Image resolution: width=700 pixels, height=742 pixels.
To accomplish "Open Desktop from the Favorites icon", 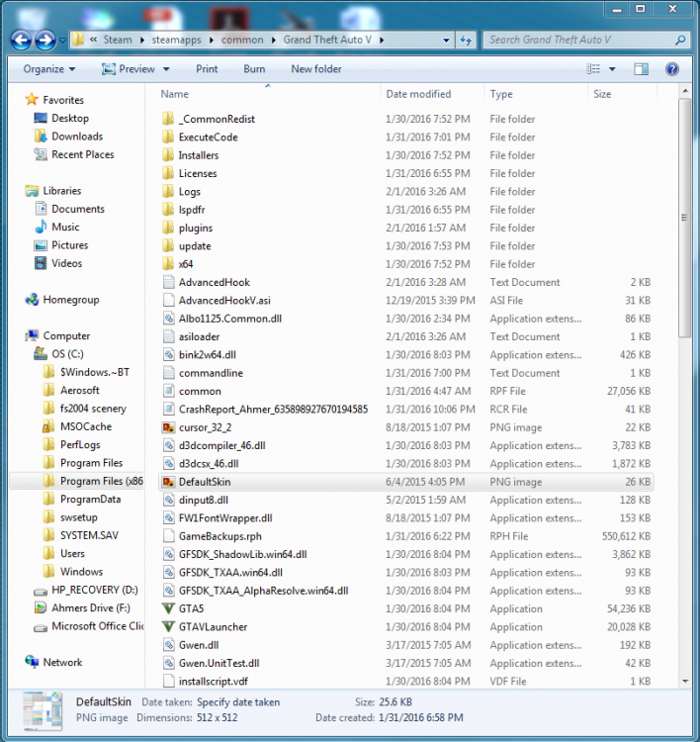I will point(41,118).
